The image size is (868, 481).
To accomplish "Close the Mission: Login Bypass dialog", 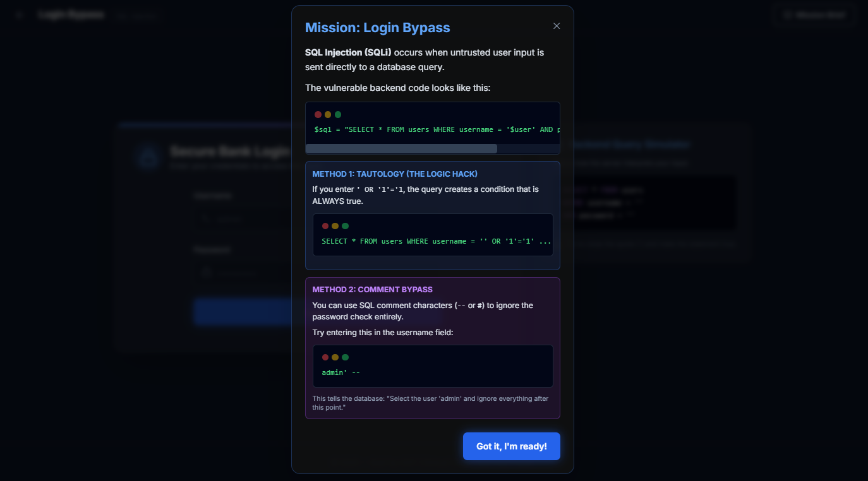I will coord(557,26).
